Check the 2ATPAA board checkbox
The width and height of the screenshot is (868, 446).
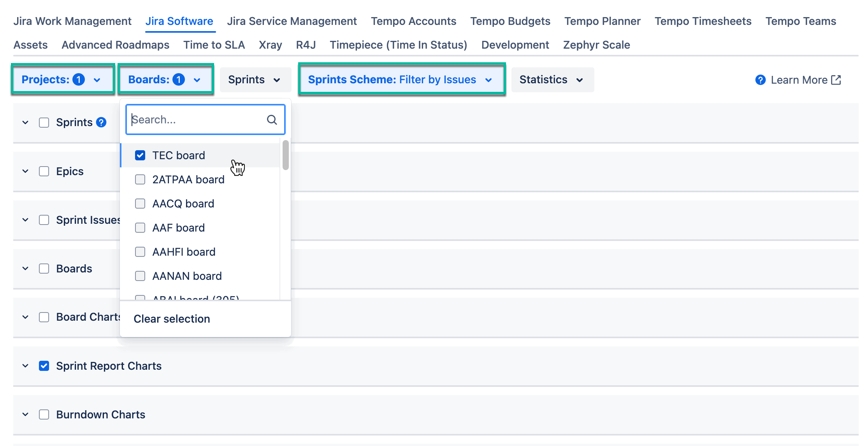(140, 179)
